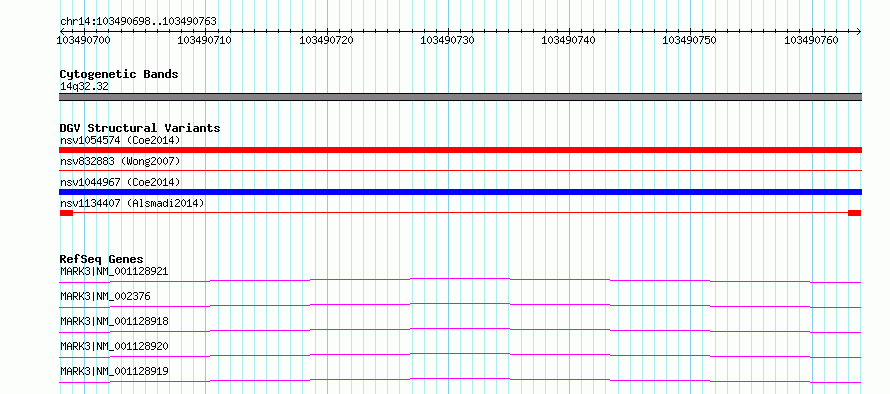Select the thin red nsv832883 variant line
This screenshot has width=890, height=394.
460,170
